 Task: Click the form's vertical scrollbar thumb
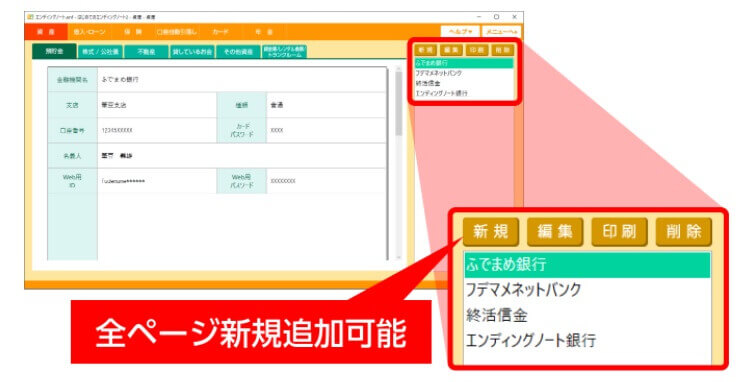(x=399, y=103)
